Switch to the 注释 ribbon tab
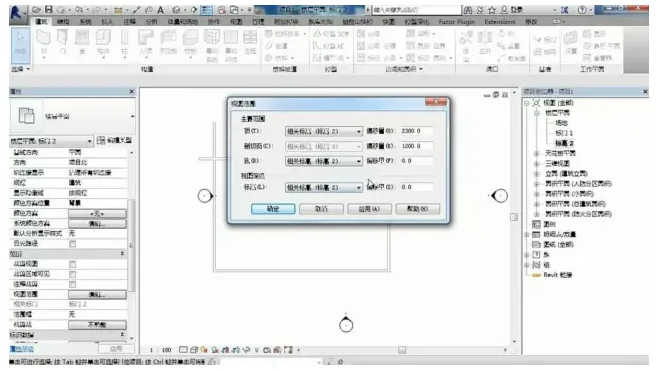 pos(129,21)
